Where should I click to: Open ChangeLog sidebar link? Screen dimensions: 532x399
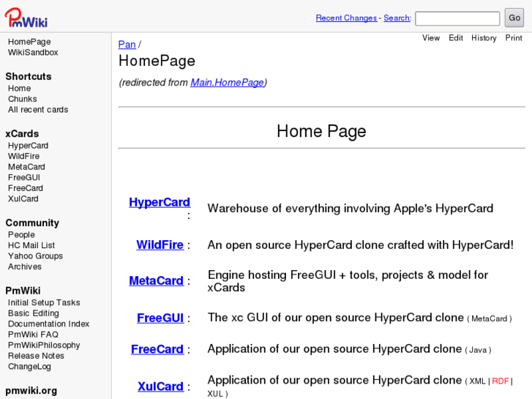tap(29, 366)
